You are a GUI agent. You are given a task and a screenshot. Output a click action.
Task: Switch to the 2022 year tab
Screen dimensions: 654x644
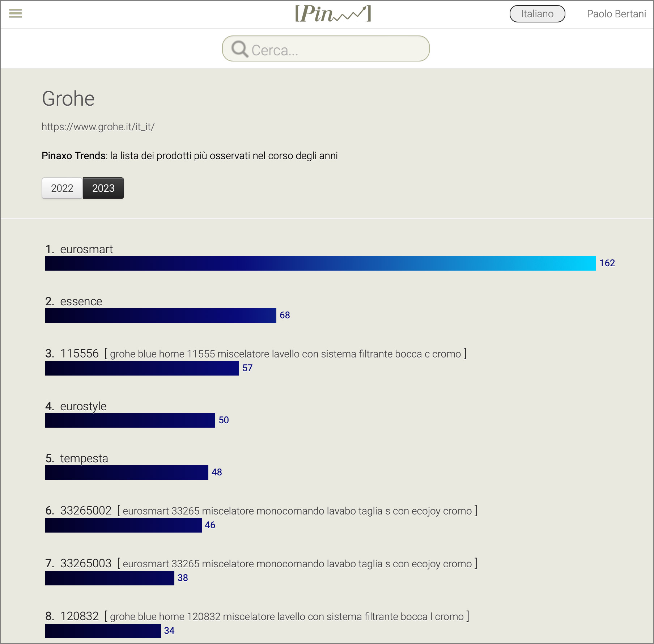[x=62, y=188]
